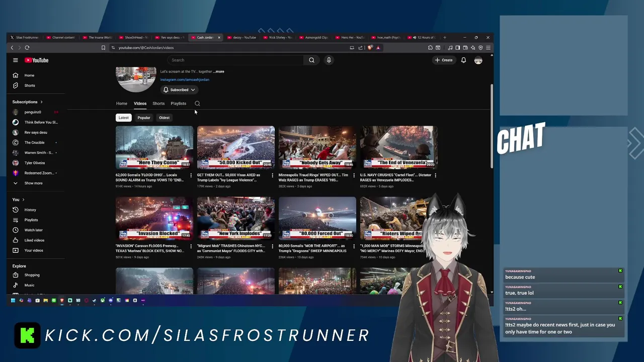Expand the Subscriptions section chevron

[x=41, y=102]
